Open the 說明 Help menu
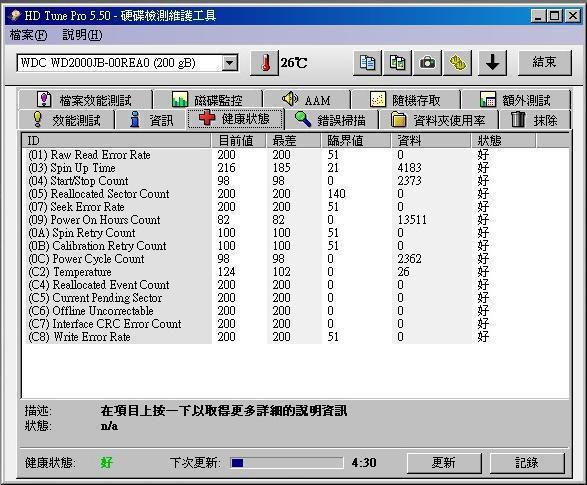Screen dimensions: 587x485 tap(82, 35)
